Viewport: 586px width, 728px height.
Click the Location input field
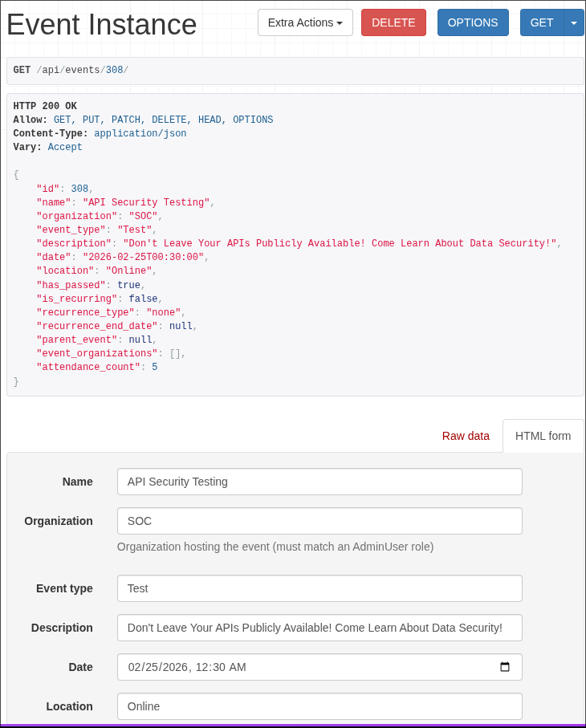click(x=319, y=706)
